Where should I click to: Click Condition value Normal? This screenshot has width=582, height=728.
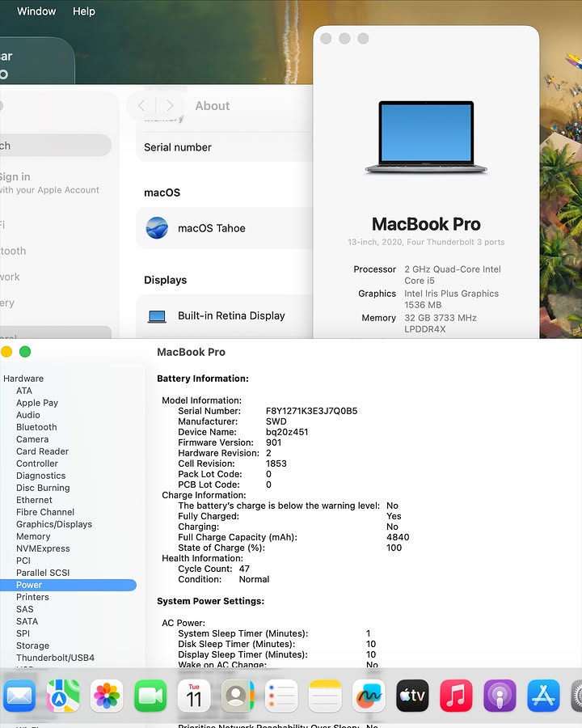pyautogui.click(x=254, y=579)
